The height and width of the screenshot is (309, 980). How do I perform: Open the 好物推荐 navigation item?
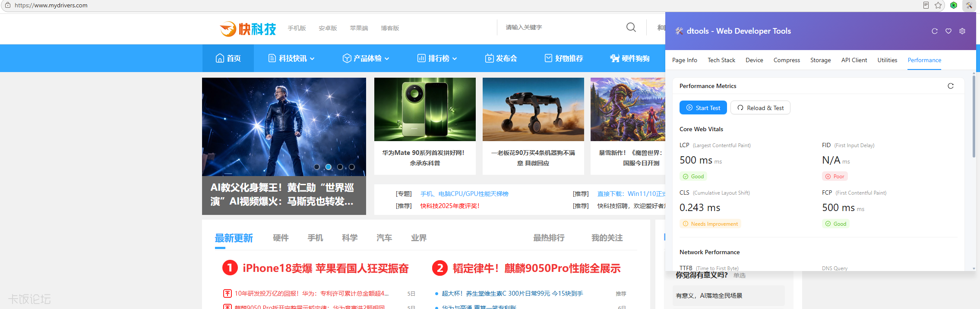[x=564, y=58]
